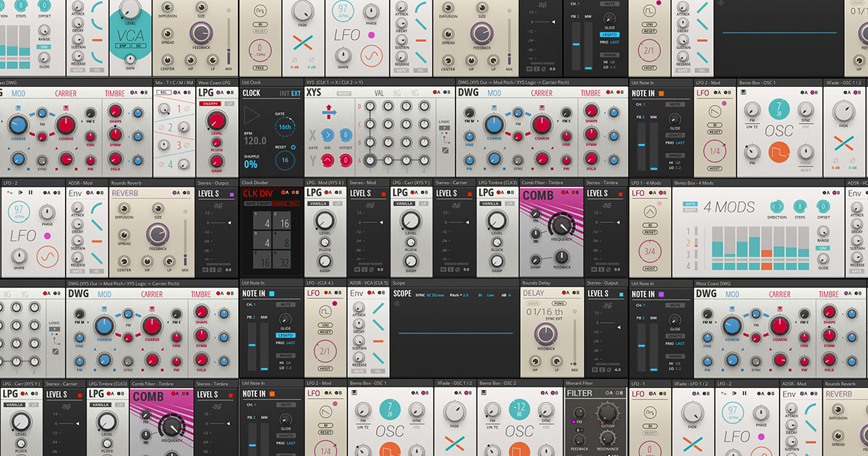The width and height of the screenshot is (868, 456).
Task: Select snapshot B in the CLK DIV module
Action: pos(295,193)
